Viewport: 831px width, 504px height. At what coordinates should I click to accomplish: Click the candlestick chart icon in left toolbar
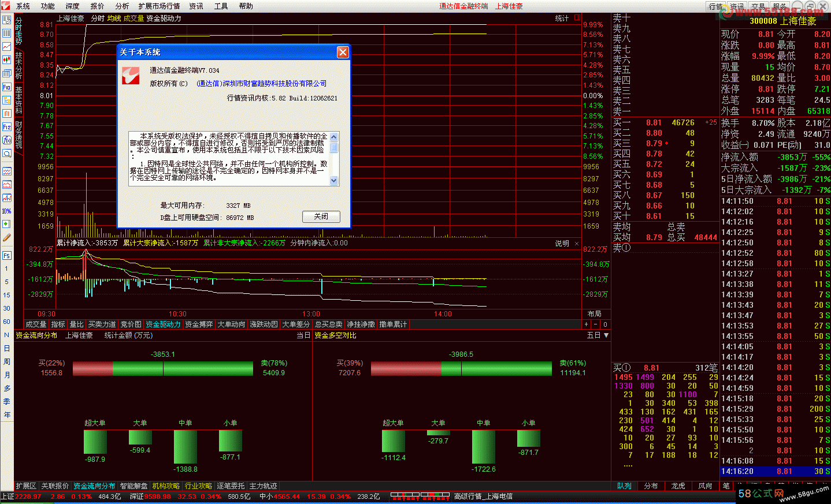point(7,60)
